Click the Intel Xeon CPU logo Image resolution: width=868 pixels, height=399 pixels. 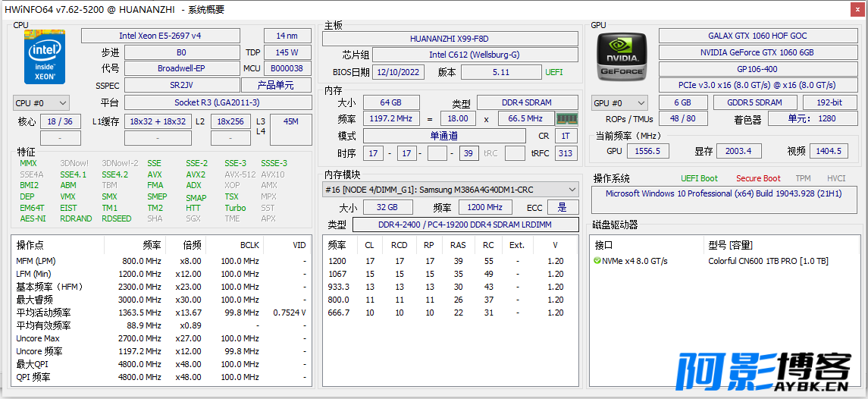[44, 57]
